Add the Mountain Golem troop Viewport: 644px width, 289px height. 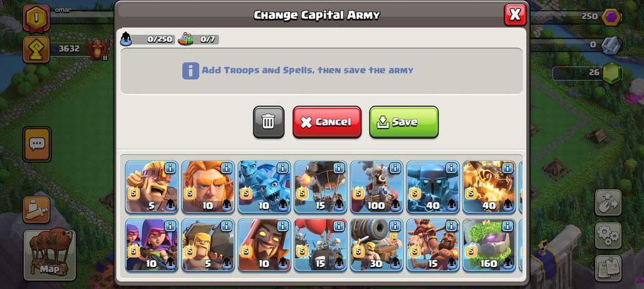[489, 245]
